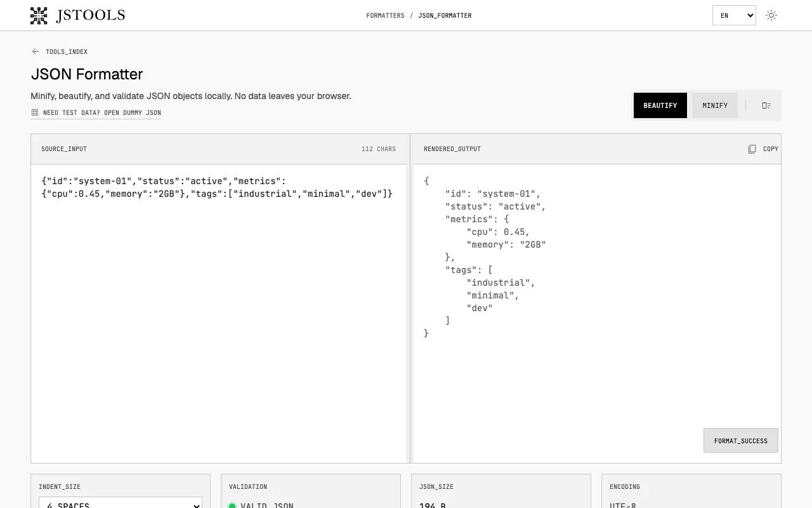Click the green valid JSON status dot
This screenshot has height=508, width=812.
[232, 505]
